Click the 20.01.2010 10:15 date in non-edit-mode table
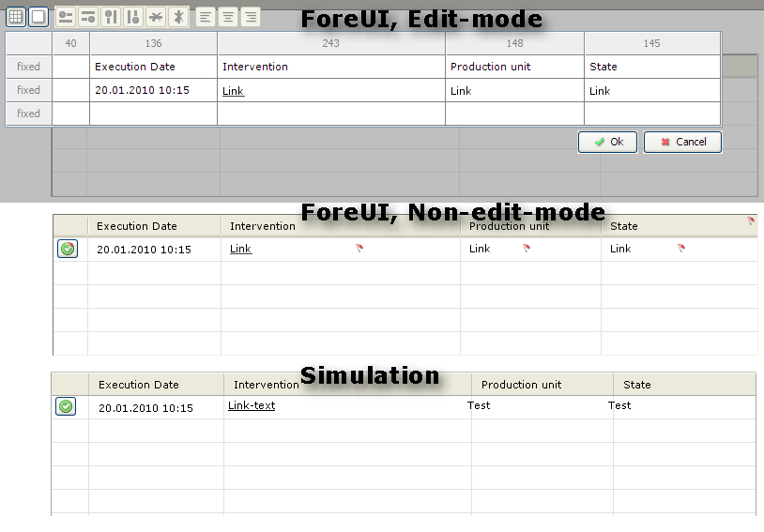764x532 pixels. click(144, 250)
